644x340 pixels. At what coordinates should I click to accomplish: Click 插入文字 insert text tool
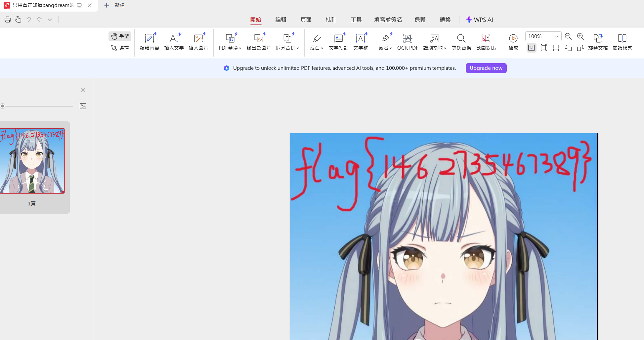174,42
